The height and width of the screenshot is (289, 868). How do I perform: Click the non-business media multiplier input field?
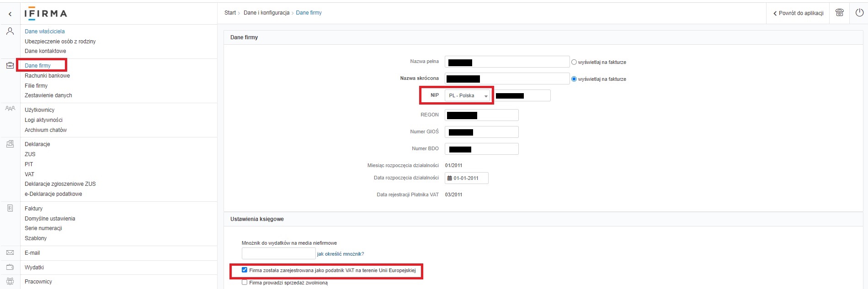click(x=278, y=253)
